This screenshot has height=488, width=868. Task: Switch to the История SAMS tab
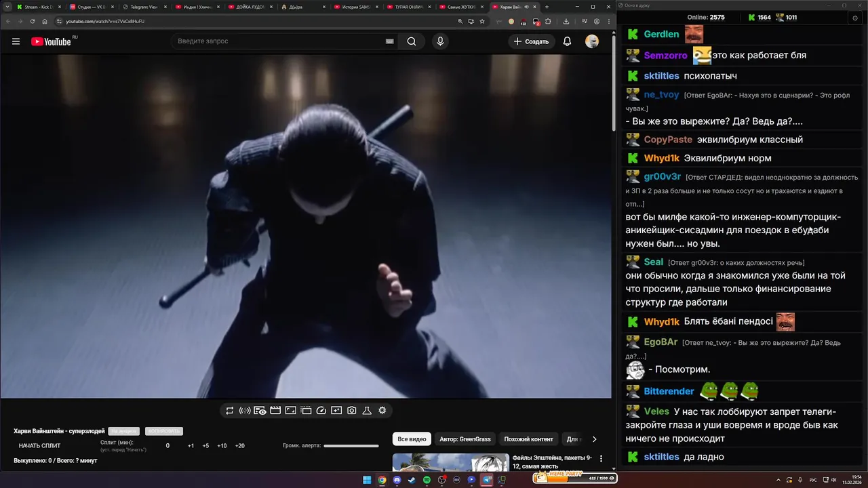tap(355, 7)
